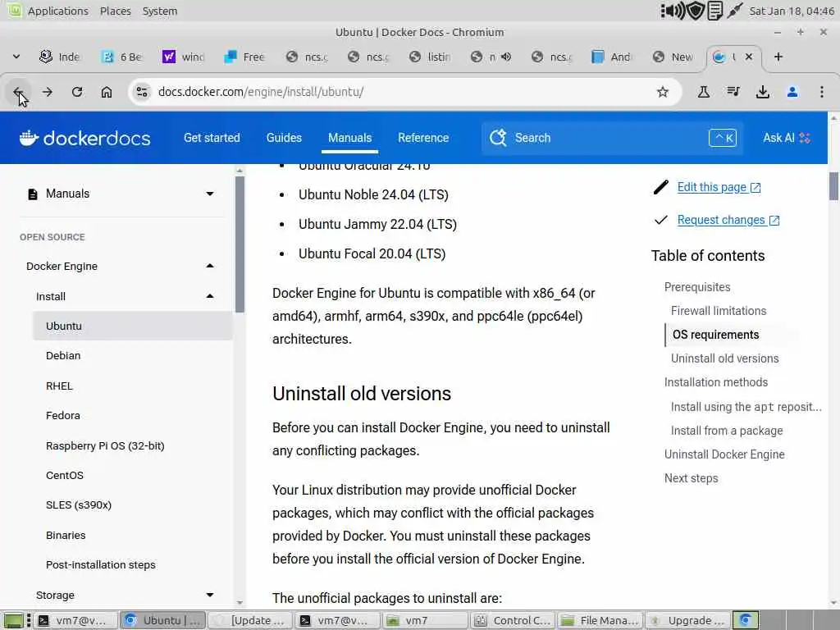Viewport: 840px width, 630px height.
Task: Click the Request changes link
Action: click(728, 220)
